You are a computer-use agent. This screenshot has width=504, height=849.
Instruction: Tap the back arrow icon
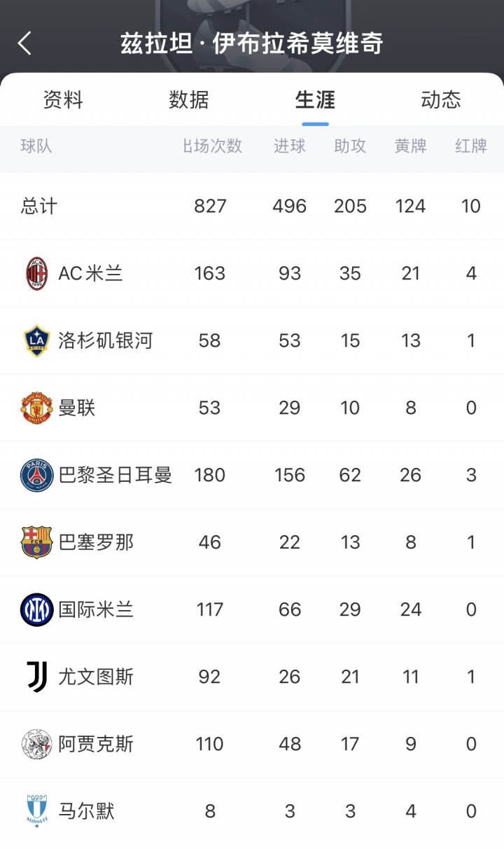click(x=25, y=43)
